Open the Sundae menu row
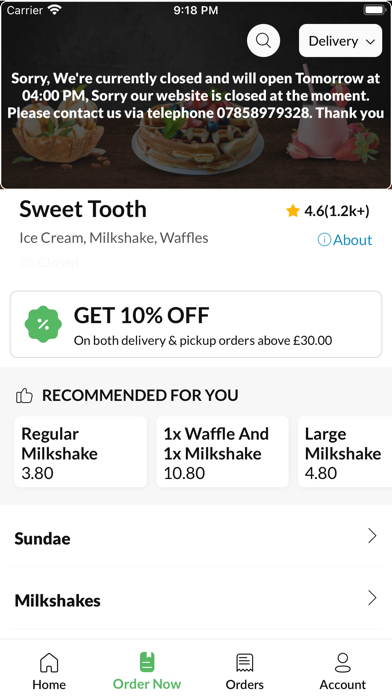The width and height of the screenshot is (392, 696). 196,536
